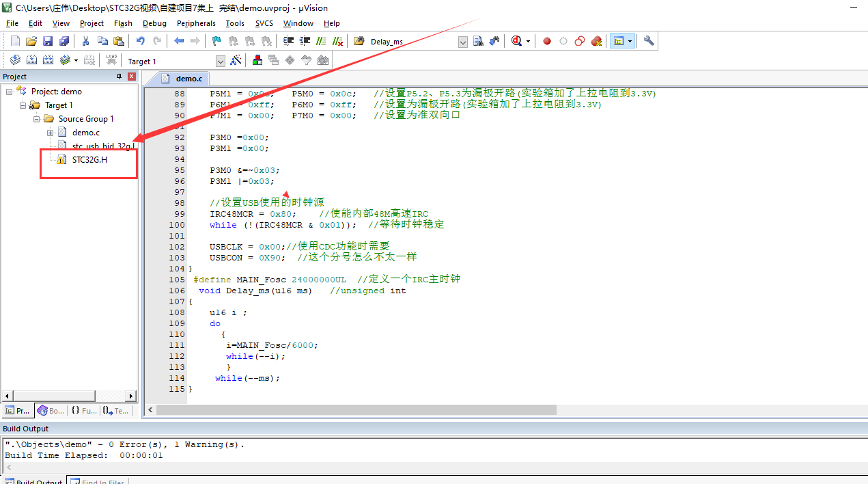Screen dimensions: 868x484
Task: Click the Manage Project Items colored blocks icon
Action: [x=257, y=61]
